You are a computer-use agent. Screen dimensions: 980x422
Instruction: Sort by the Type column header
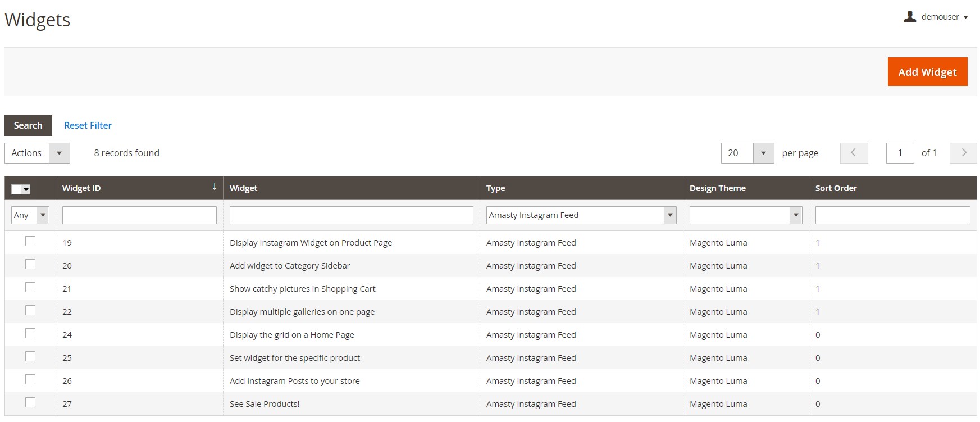click(495, 188)
